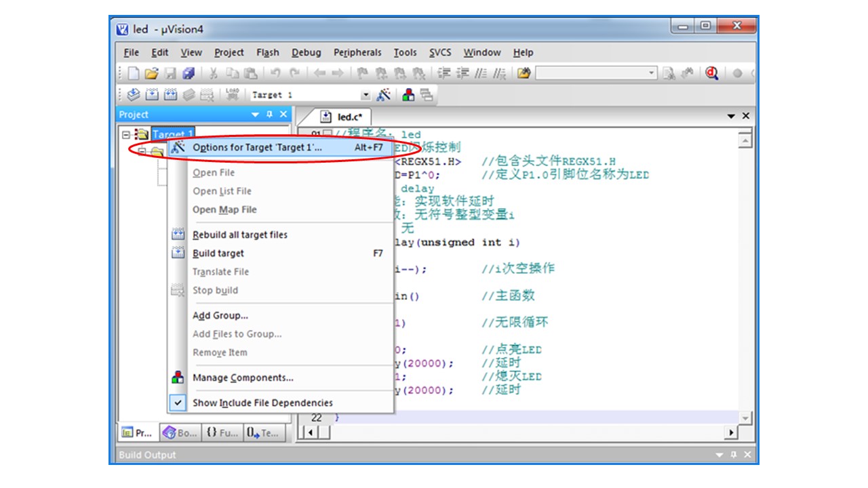This screenshot has width=868, height=488.
Task: Collapse the Target 1 tree node
Action: (x=126, y=134)
